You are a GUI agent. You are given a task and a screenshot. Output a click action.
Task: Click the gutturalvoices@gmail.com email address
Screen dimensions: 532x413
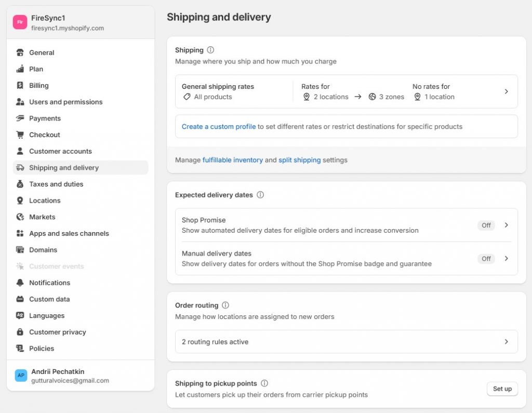(70, 381)
